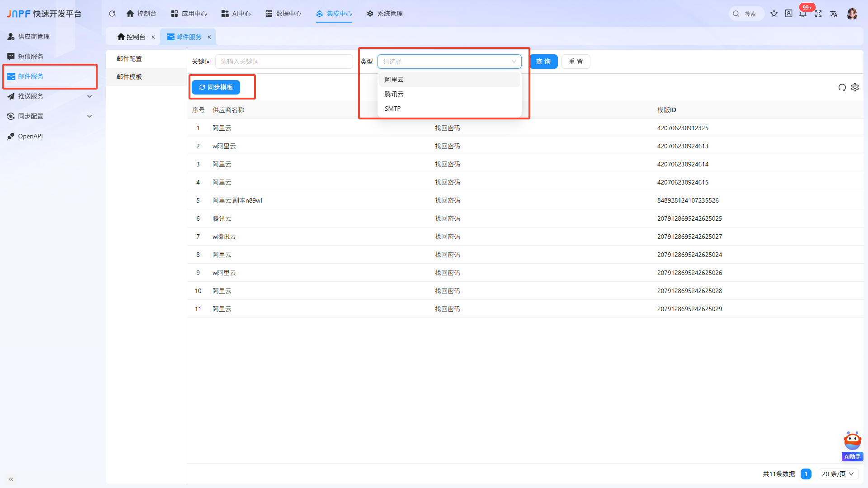Close the 控制台 page tab
The width and height of the screenshot is (868, 488).
153,37
